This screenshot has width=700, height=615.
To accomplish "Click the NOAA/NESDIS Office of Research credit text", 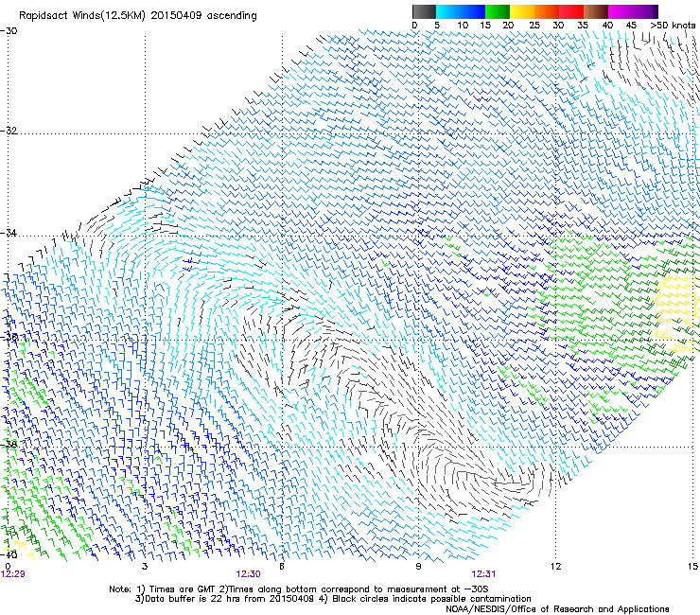I will coord(557,609).
